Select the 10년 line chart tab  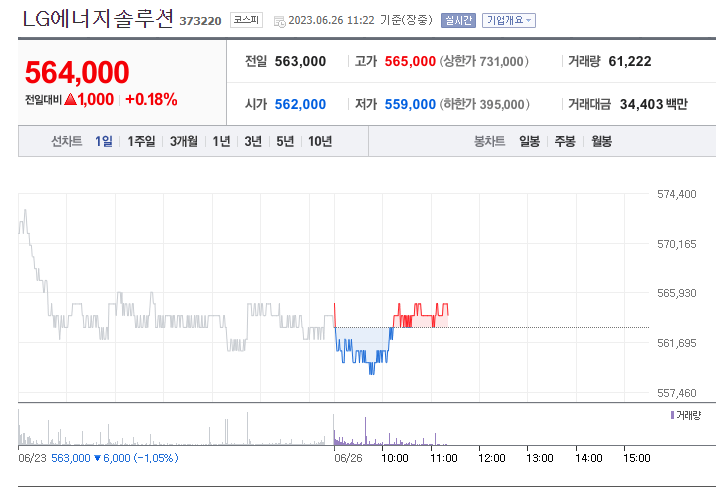[x=320, y=141]
